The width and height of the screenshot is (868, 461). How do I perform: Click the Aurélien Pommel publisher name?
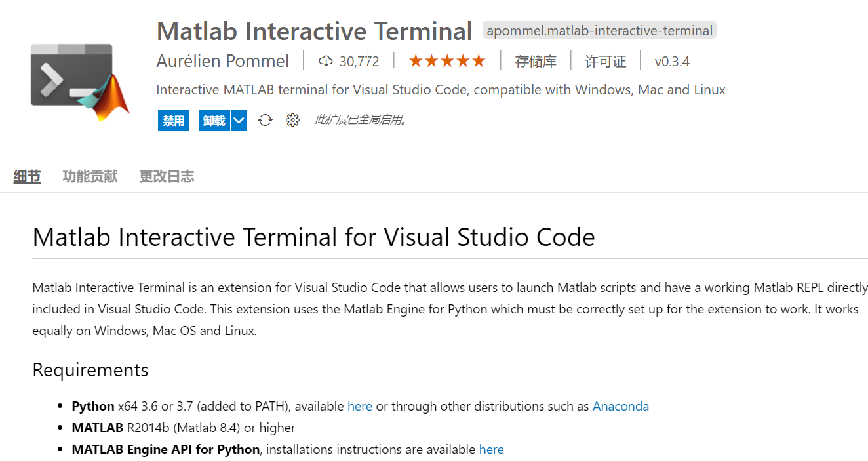point(222,61)
